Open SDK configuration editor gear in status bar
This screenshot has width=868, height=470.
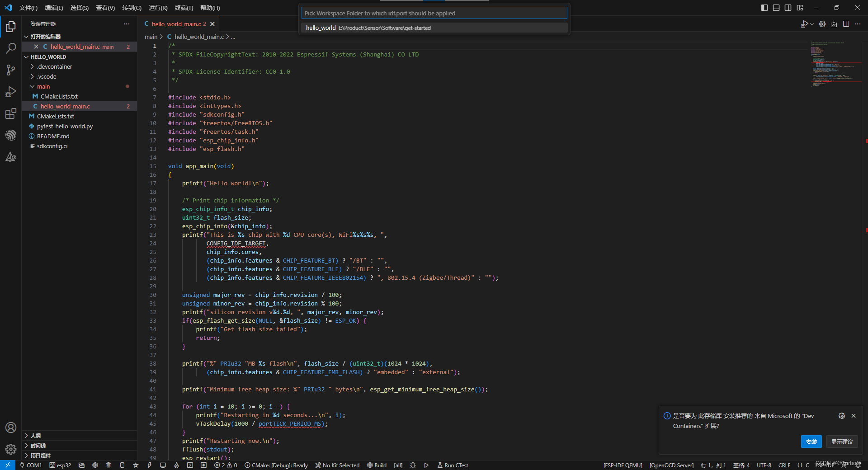point(95,465)
